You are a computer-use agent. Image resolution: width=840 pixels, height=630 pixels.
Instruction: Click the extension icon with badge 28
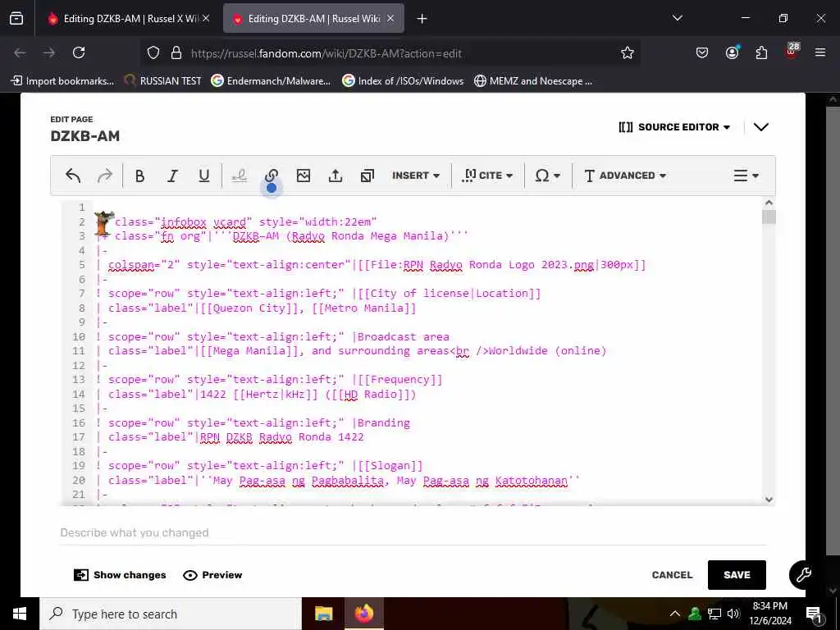pyautogui.click(x=792, y=52)
